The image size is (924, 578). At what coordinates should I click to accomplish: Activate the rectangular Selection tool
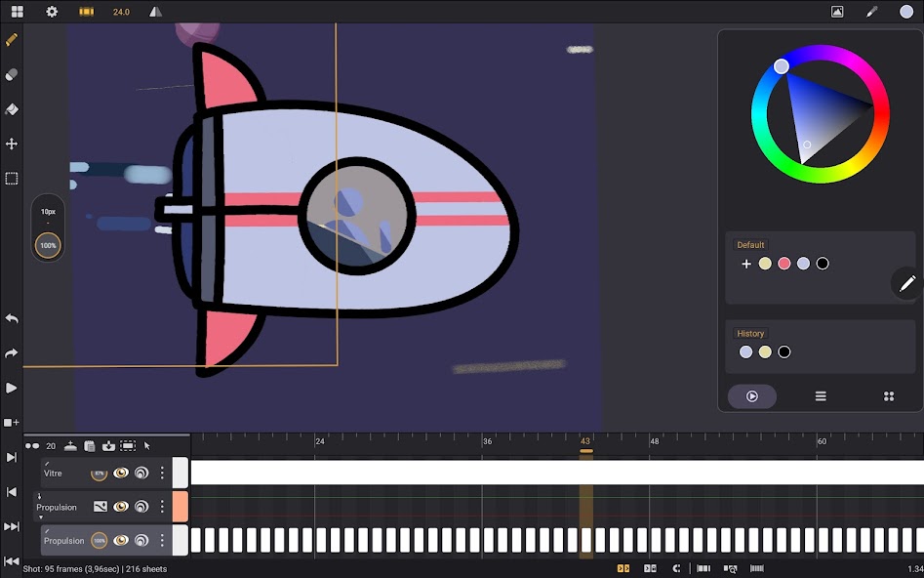tap(12, 178)
